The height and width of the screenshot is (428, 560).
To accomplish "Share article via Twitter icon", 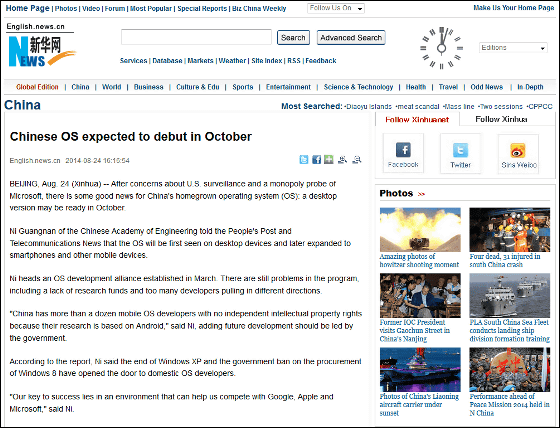I will 304,159.
